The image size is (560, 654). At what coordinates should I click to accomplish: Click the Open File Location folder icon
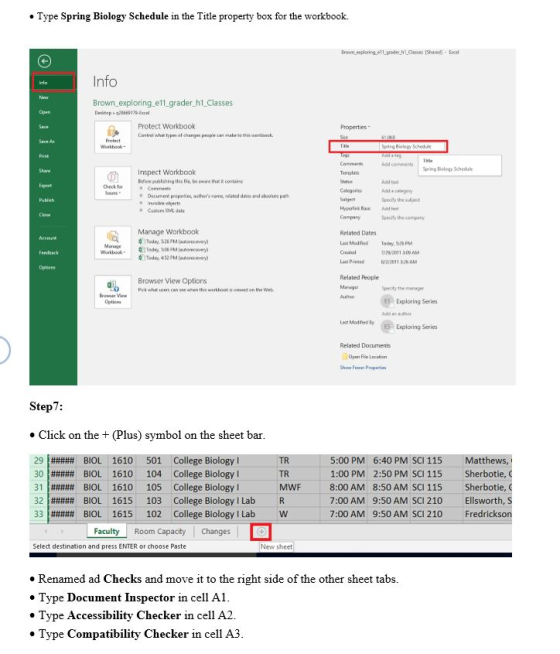[x=344, y=357]
